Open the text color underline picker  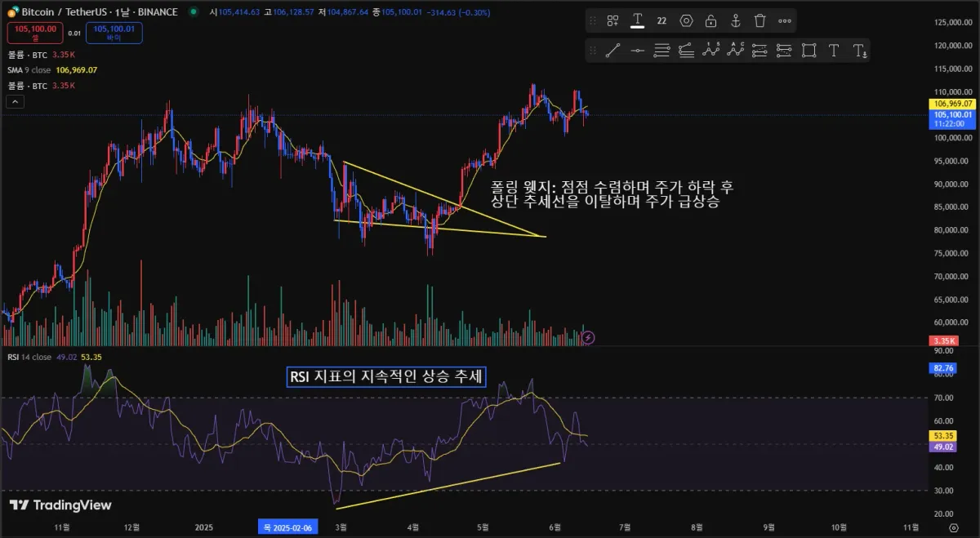pyautogui.click(x=637, y=21)
